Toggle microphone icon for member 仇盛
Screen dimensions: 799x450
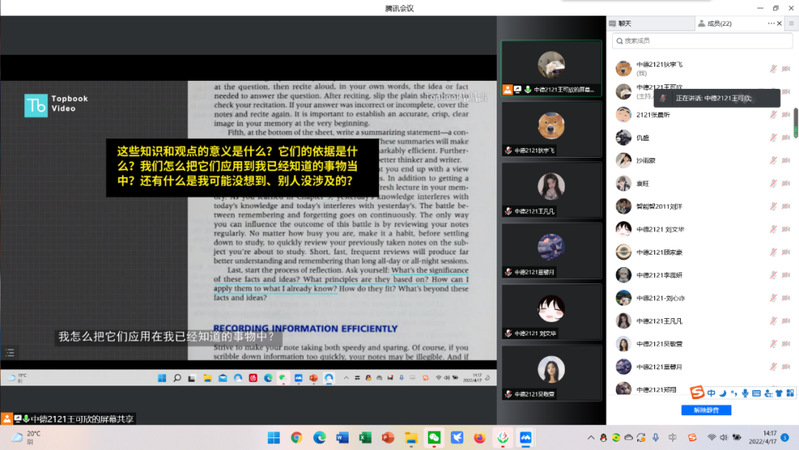772,138
